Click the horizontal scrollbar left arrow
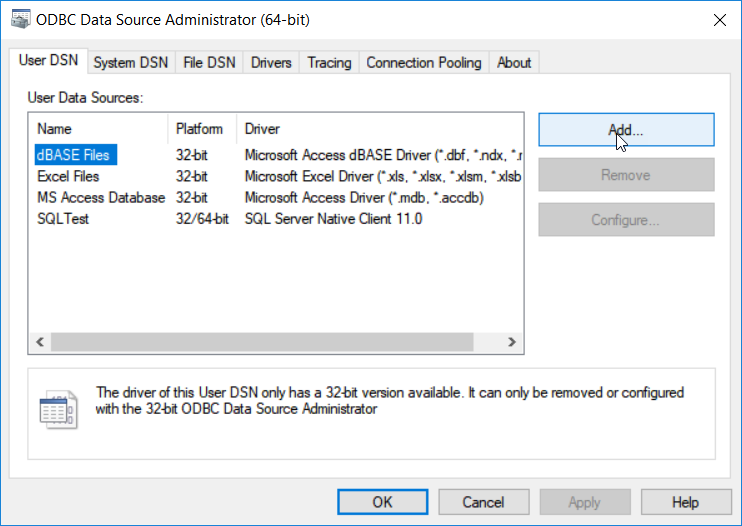 tap(41, 342)
